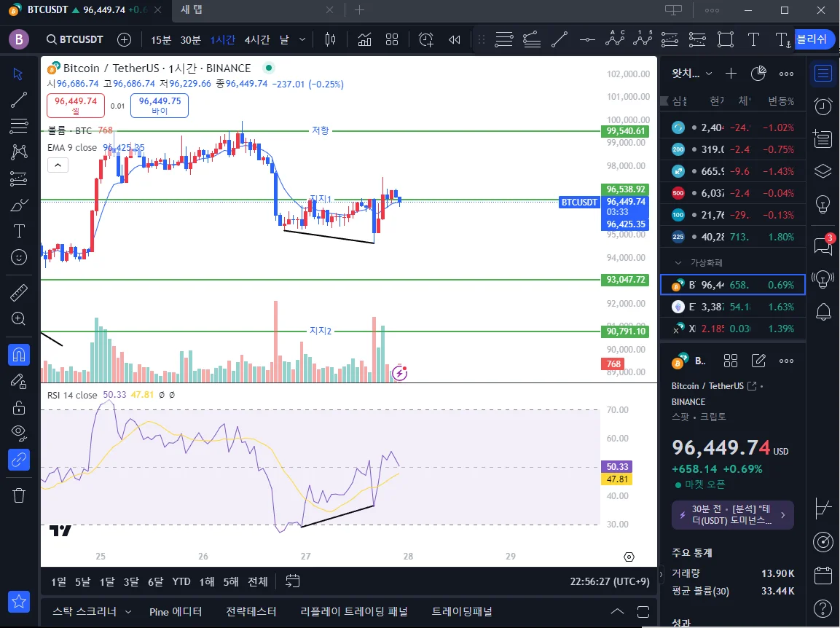This screenshot has height=628, width=840.
Task: Set chart range to YTD
Action: tap(181, 581)
